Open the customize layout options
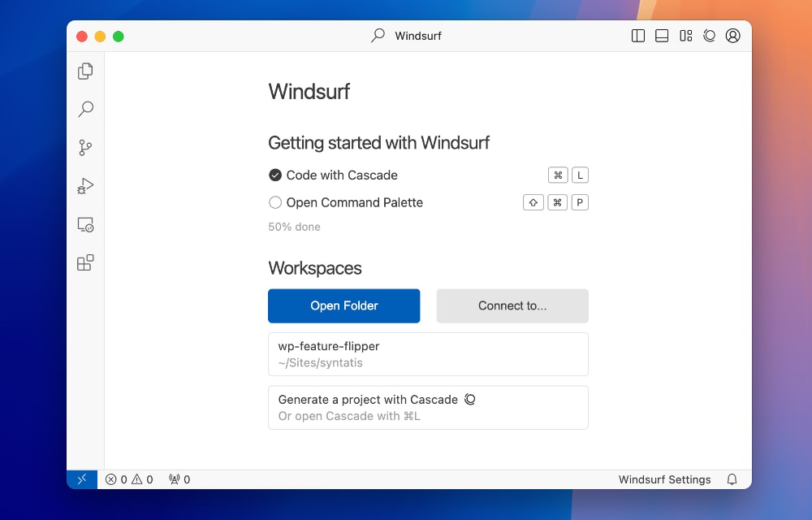The image size is (812, 520). [685, 36]
